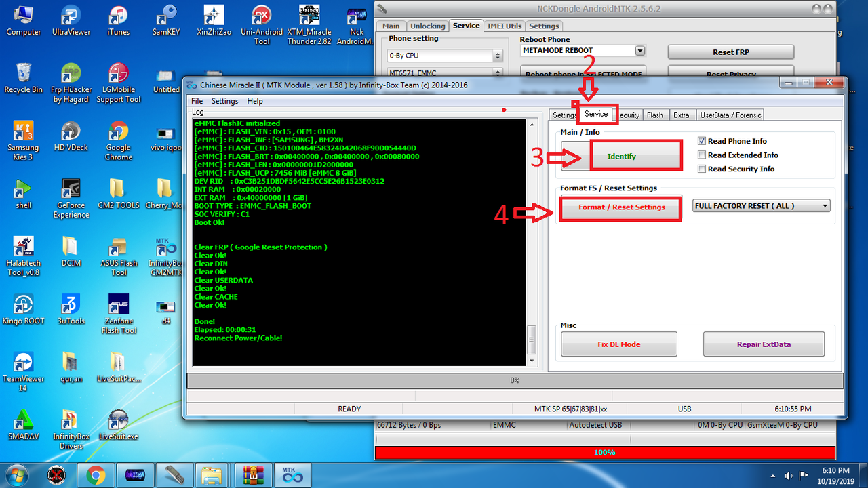Click the Windows Start button
Viewport: 868px width, 488px height.
click(x=18, y=475)
